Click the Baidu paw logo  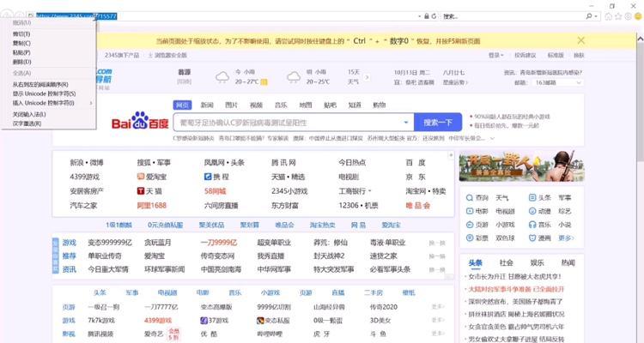140,120
